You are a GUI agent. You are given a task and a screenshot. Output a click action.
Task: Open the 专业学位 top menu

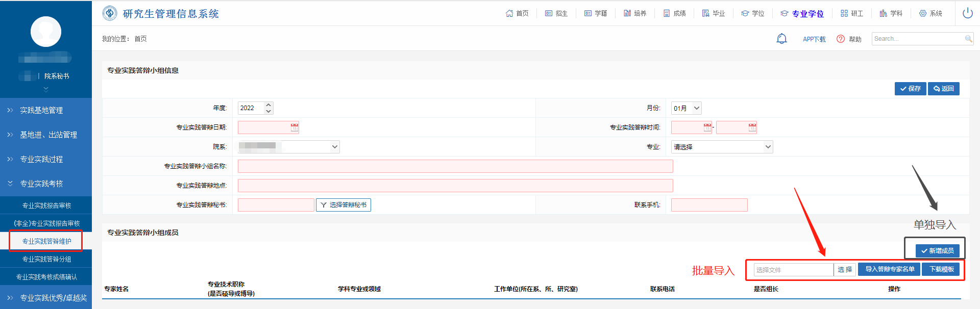tap(802, 13)
